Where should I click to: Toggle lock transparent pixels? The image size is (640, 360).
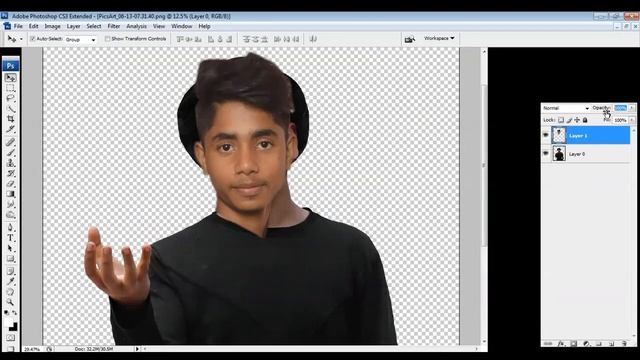[x=561, y=120]
